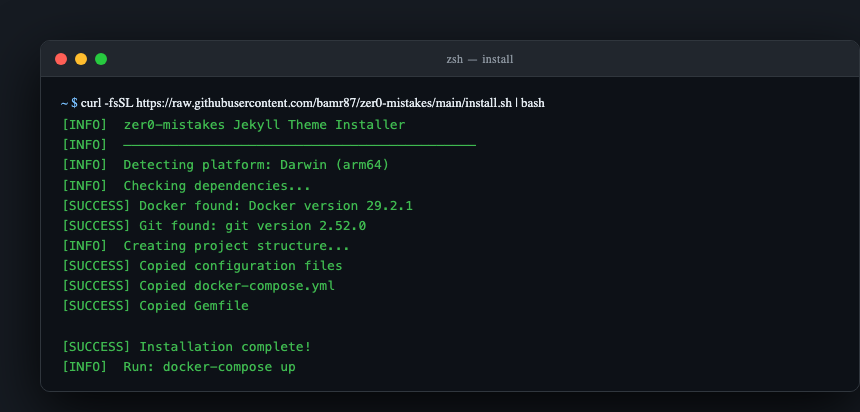Click the 'Creating project structure...' line
Viewport: 860px width, 412px height.
pos(206,246)
